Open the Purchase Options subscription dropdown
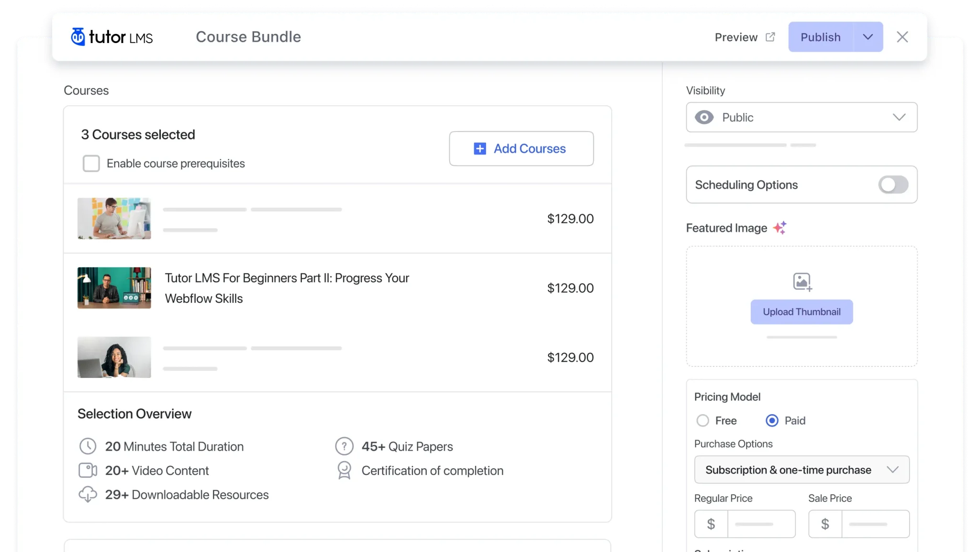 pos(802,470)
